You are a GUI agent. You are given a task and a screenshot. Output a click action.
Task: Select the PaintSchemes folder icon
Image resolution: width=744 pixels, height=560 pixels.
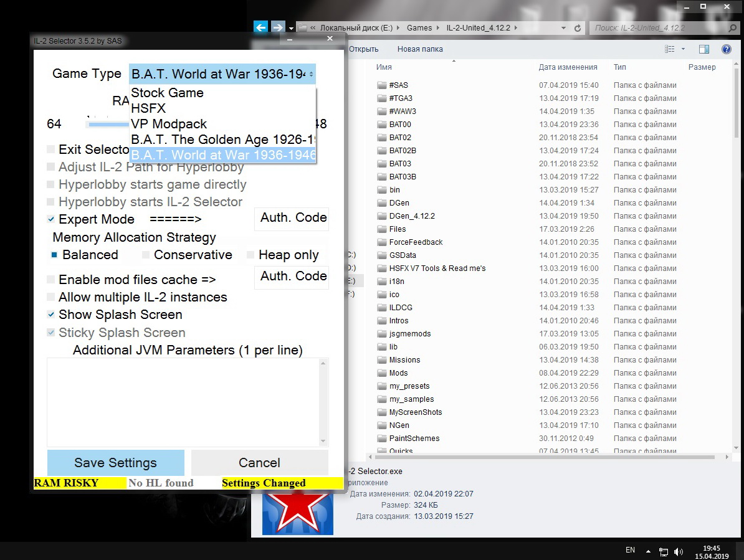(x=382, y=439)
